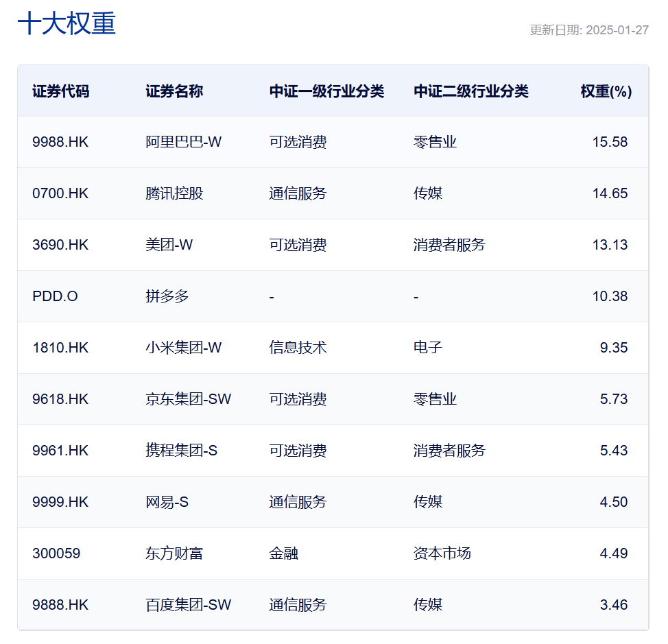The width and height of the screenshot is (668, 644).
Task: Click security code 9999.HK
Action: 60,502
